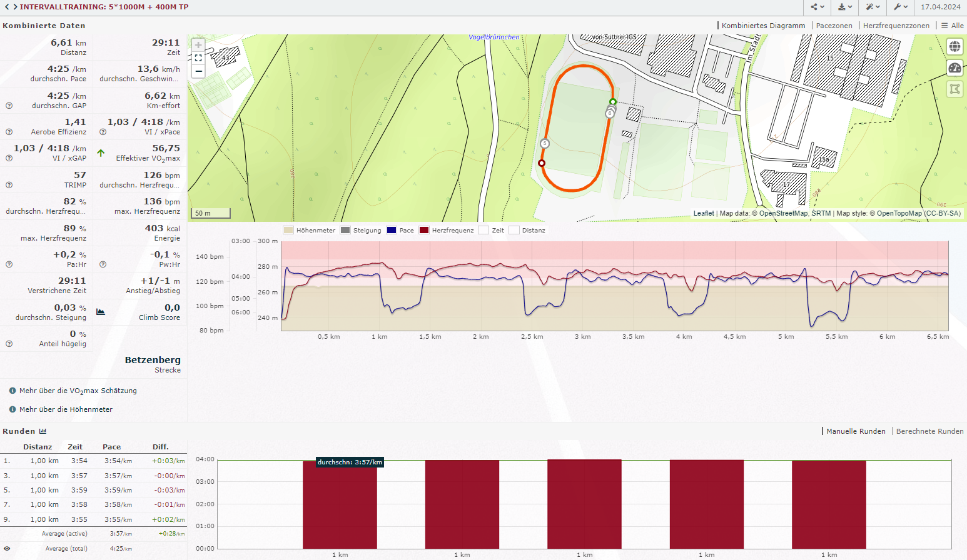Select Berechnete Runden view
The image size is (967, 560).
(929, 431)
